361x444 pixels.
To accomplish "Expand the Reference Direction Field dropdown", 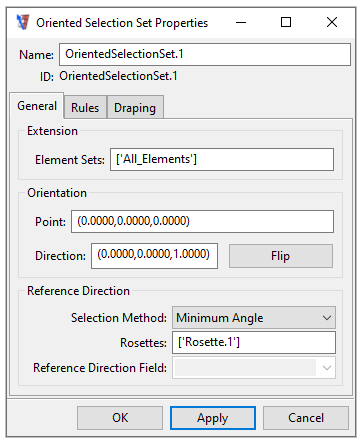I will pyautogui.click(x=254, y=368).
